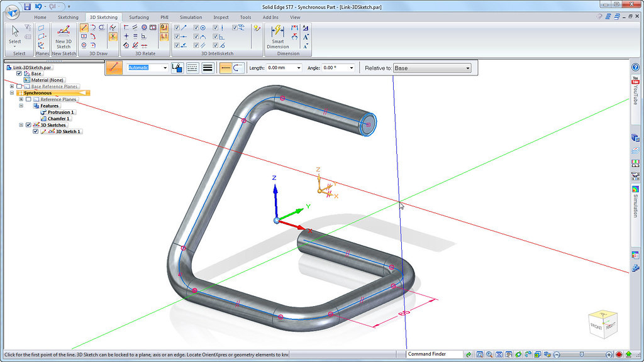Open the YouTube side panel tab

pos(635,90)
